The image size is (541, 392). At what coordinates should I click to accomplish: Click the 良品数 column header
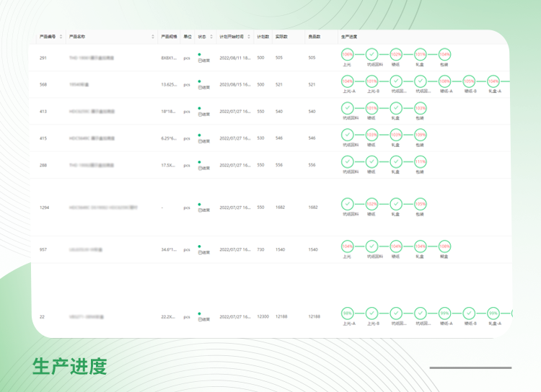315,37
